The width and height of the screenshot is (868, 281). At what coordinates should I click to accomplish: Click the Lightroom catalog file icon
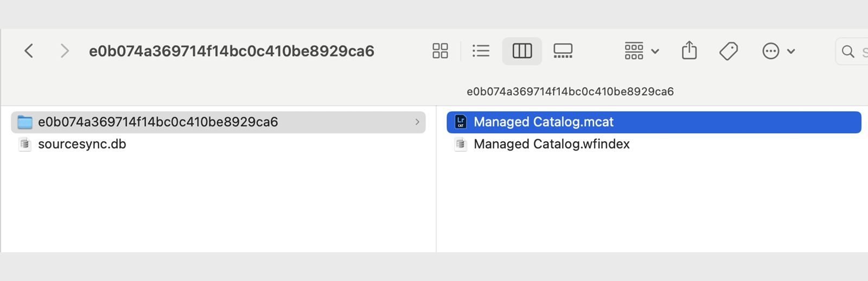click(x=461, y=122)
